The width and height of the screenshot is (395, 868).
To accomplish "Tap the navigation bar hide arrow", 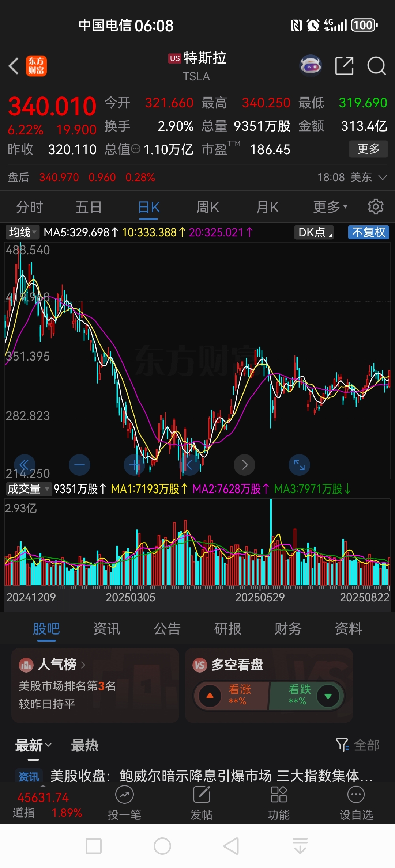I will click(300, 846).
